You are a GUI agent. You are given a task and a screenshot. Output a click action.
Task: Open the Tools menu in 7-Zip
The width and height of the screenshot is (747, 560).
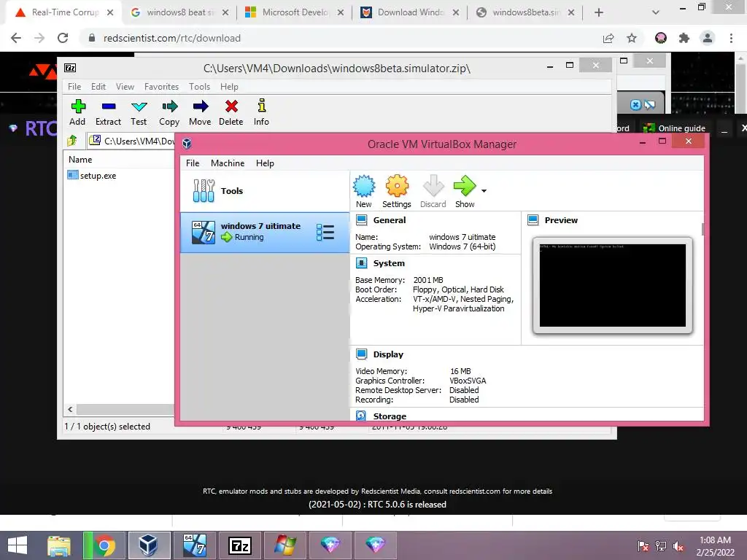point(199,87)
